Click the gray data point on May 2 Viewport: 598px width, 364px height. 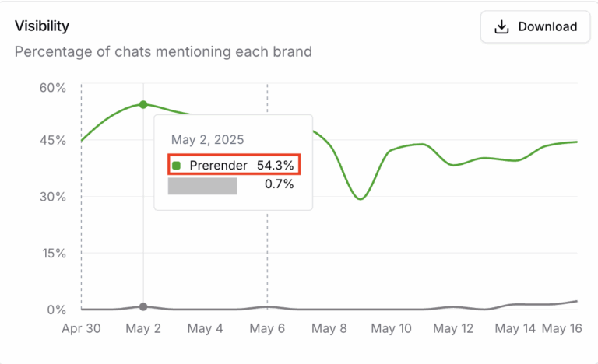(x=143, y=306)
